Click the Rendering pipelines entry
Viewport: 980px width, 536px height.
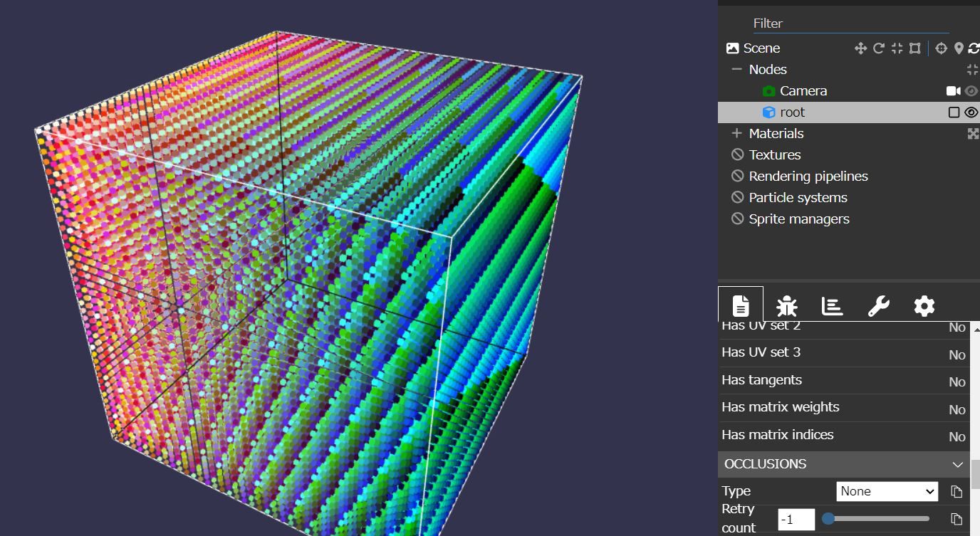pyautogui.click(x=808, y=177)
